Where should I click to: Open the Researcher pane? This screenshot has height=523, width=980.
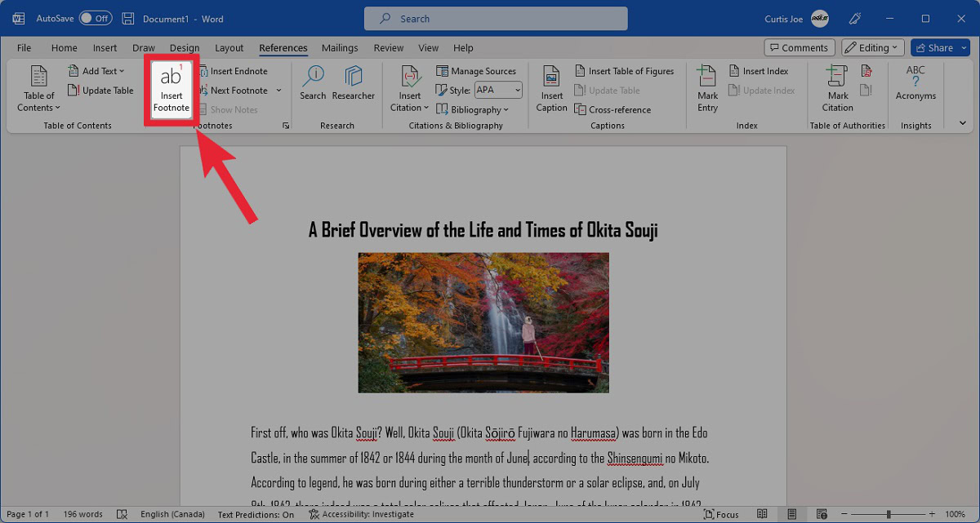click(354, 86)
